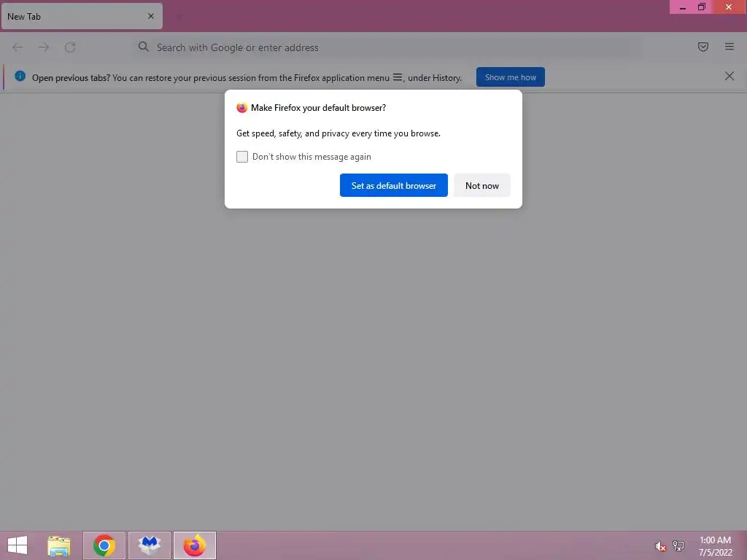Choose Not now in the dialog
The height and width of the screenshot is (560, 747).
pyautogui.click(x=481, y=185)
